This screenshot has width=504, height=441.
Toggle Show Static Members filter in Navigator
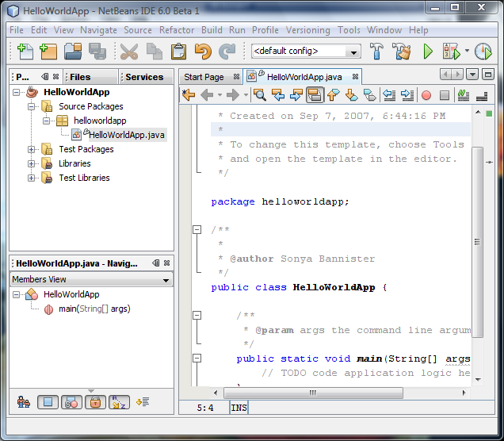[x=71, y=402]
